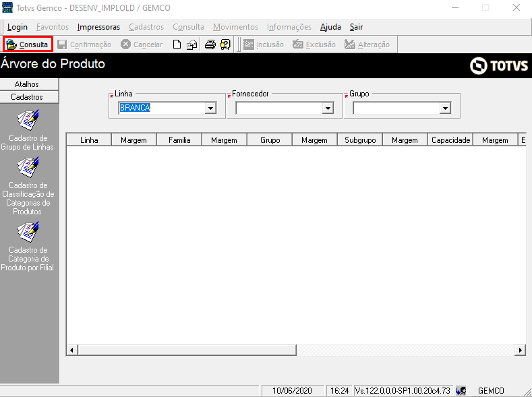
Task: Click the horizontal scrollbar right arrow
Action: [x=520, y=350]
